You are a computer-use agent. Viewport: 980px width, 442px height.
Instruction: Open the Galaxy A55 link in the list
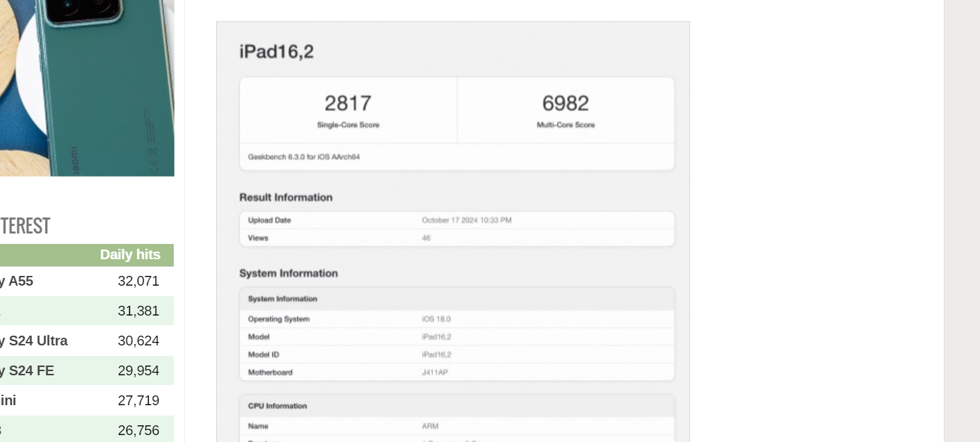pyautogui.click(x=17, y=281)
